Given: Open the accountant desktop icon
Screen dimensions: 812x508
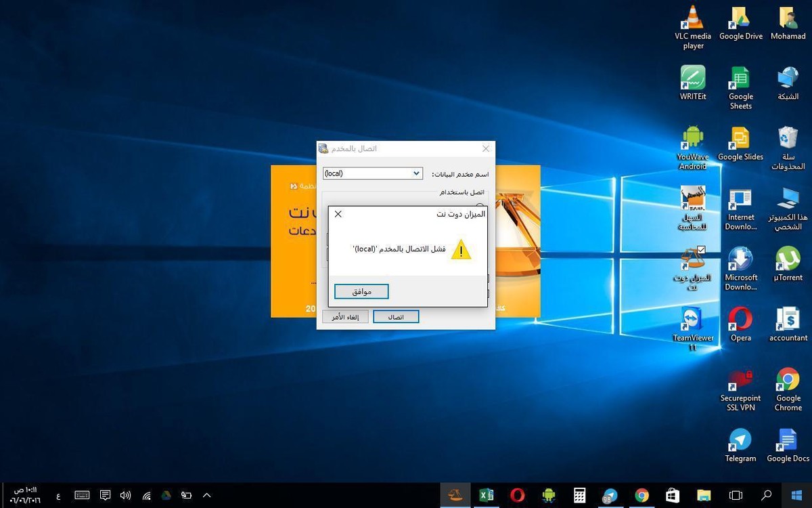Looking at the screenshot, I should [x=788, y=324].
